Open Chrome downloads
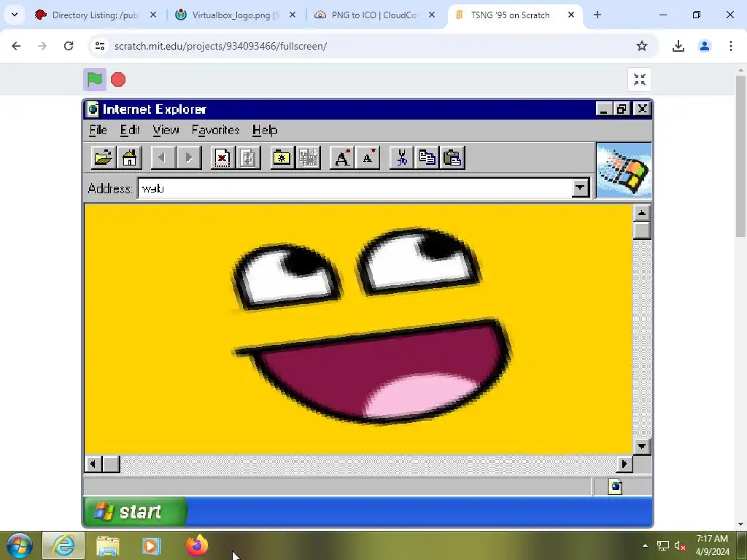This screenshot has width=747, height=560. point(678,46)
